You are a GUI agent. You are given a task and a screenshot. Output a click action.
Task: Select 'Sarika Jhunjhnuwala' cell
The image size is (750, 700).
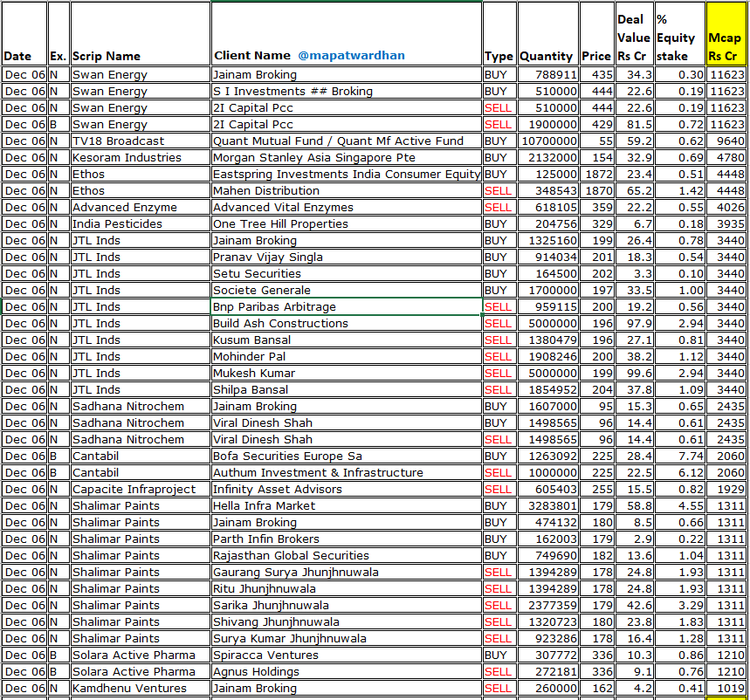click(x=347, y=605)
